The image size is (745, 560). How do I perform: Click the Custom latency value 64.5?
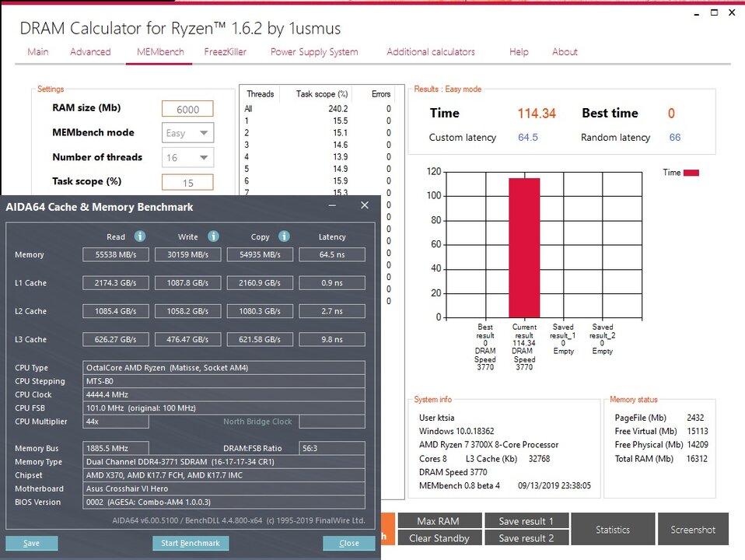(528, 138)
